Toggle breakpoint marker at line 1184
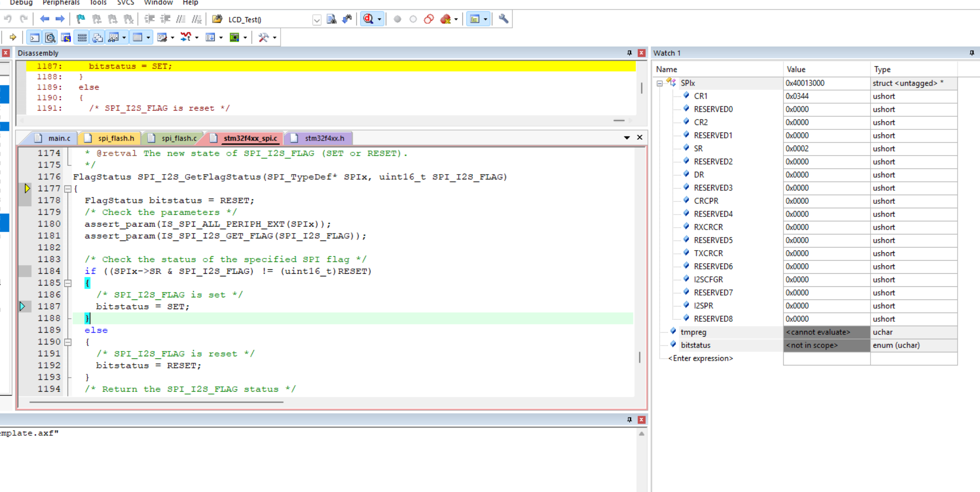Viewport: 980px width, 492px height. (25, 271)
